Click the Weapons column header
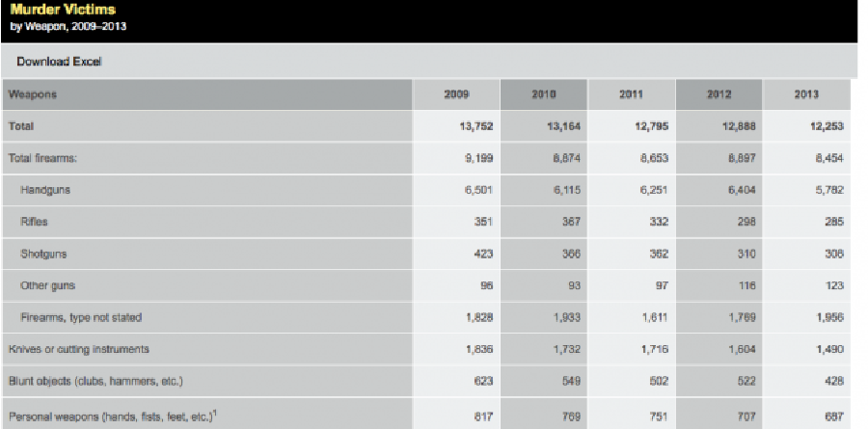The width and height of the screenshot is (868, 429). point(33,94)
